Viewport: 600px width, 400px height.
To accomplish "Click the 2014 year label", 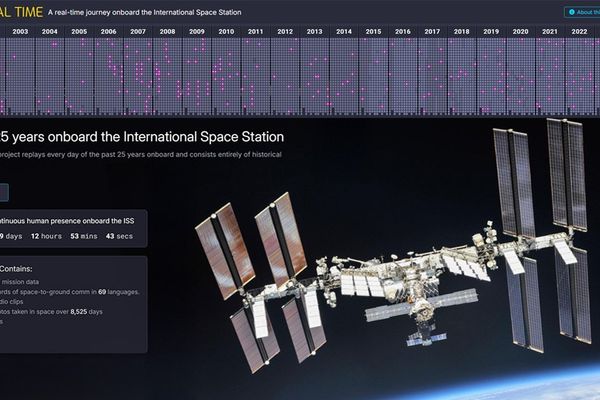I will click(344, 32).
